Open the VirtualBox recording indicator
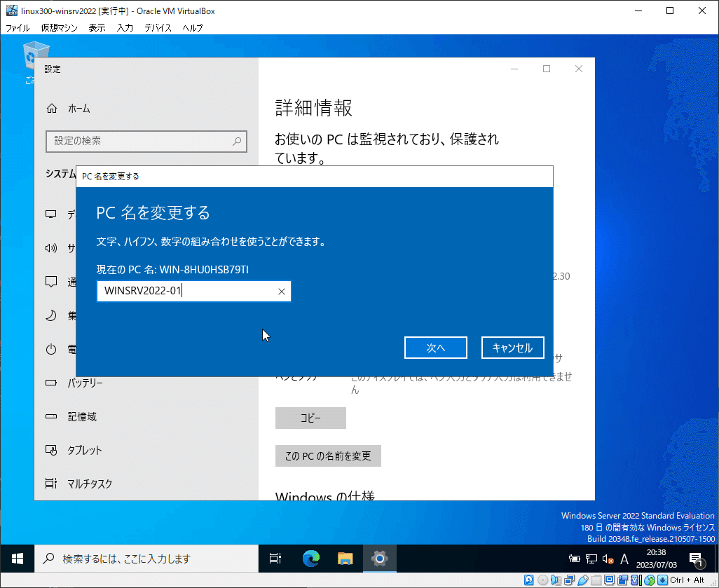Screen dimensions: 719x588 click(623, 580)
